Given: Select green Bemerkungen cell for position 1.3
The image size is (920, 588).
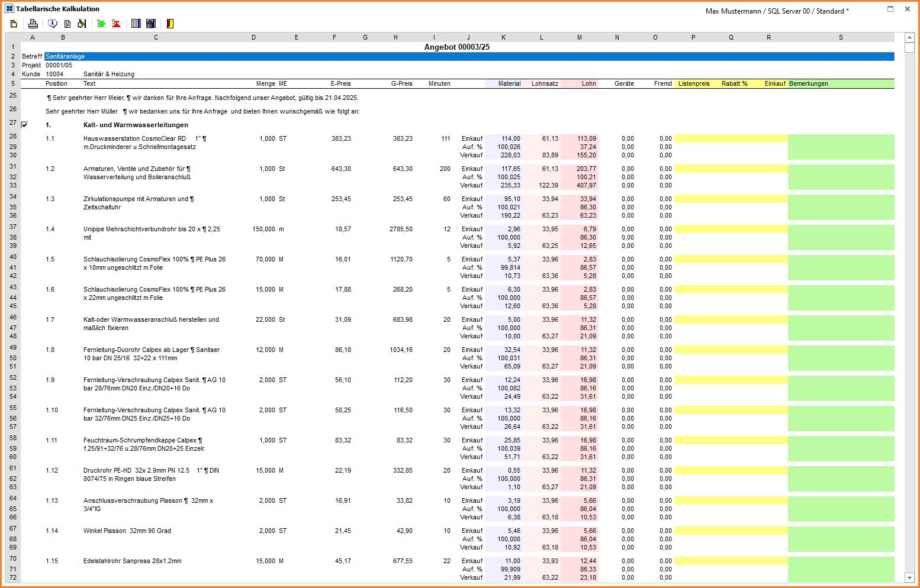Looking at the screenshot, I should coord(841,207).
